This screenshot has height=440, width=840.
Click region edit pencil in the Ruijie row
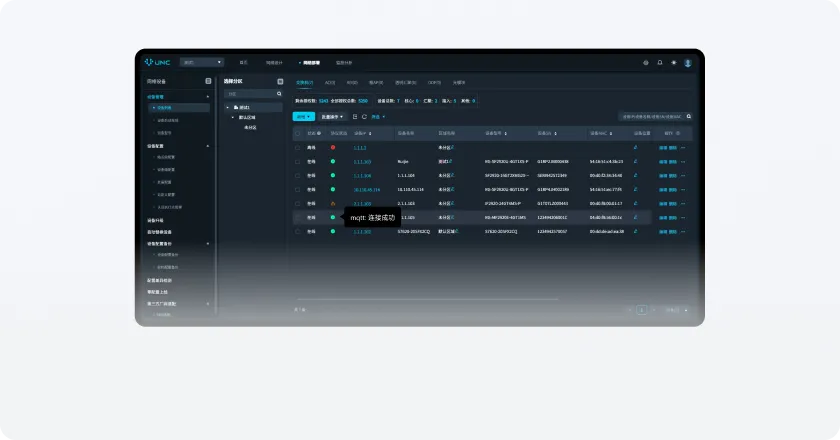point(451,161)
